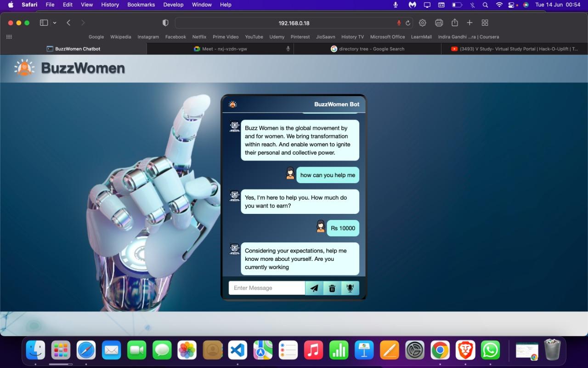
Task: Start voice input with chatbot microphone icon
Action: (350, 288)
